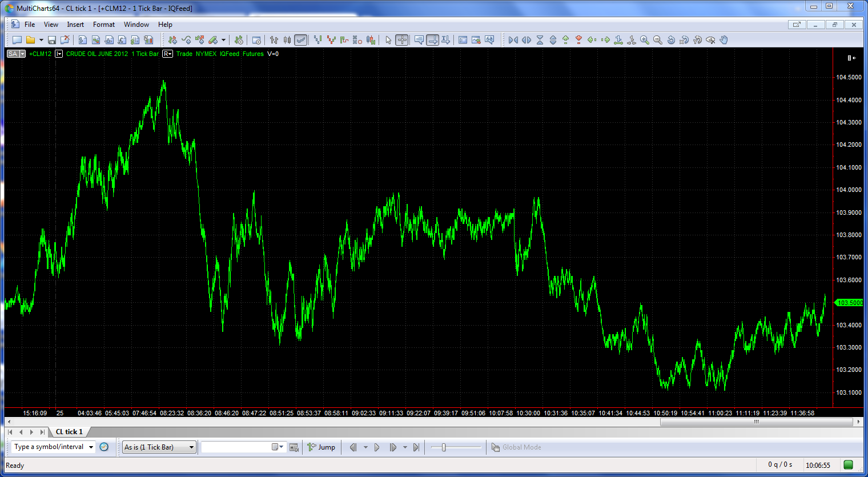The height and width of the screenshot is (477, 868).
Task: Click the Zoom Out magnifier icon
Action: pos(658,40)
